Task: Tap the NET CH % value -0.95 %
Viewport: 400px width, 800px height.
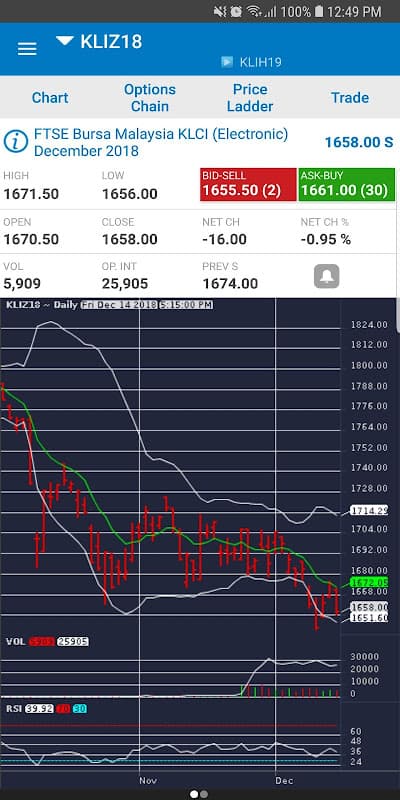Action: pyautogui.click(x=326, y=239)
